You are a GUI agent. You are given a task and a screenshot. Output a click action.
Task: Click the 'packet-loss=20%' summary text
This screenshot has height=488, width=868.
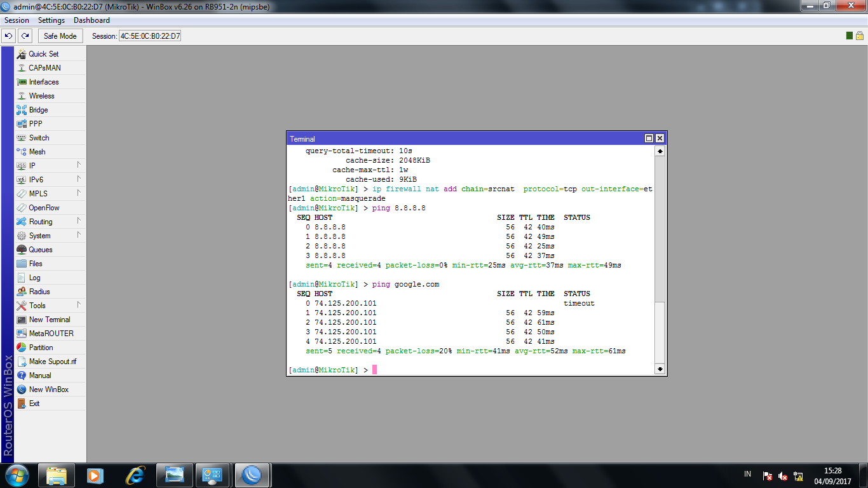pyautogui.click(x=419, y=351)
